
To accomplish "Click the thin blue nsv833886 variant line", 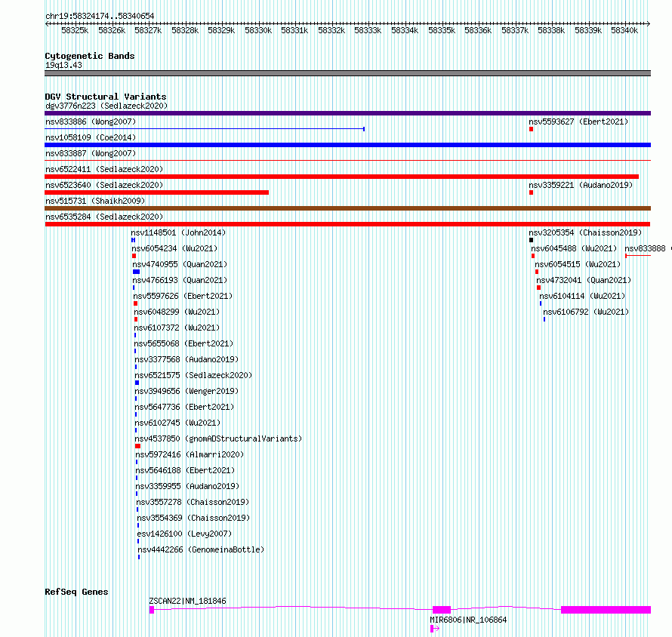I will pyautogui.click(x=205, y=129).
